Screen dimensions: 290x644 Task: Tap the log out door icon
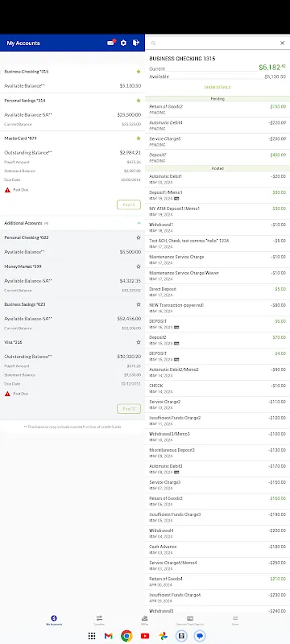click(136, 43)
